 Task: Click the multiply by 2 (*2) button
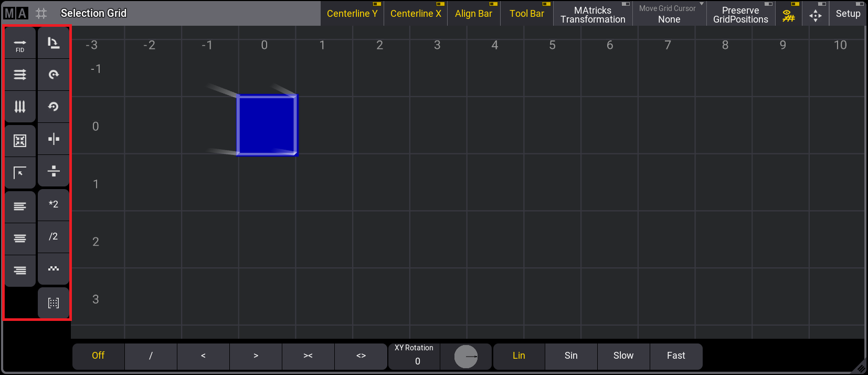[54, 204]
